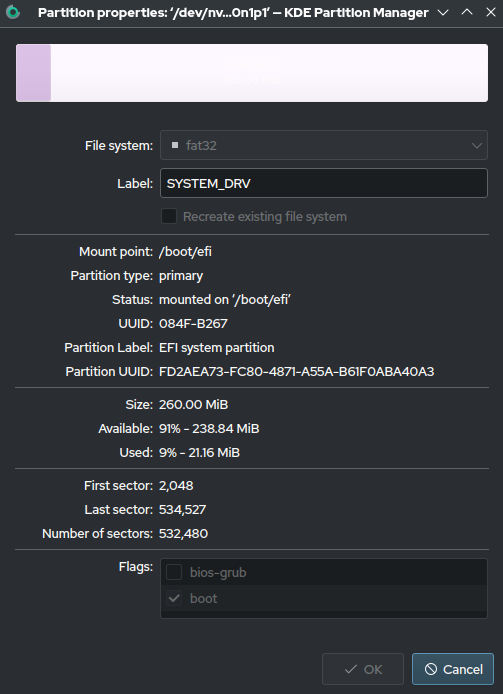Close the dialog with the X icon
This screenshot has height=694, width=503.
tap(491, 12)
